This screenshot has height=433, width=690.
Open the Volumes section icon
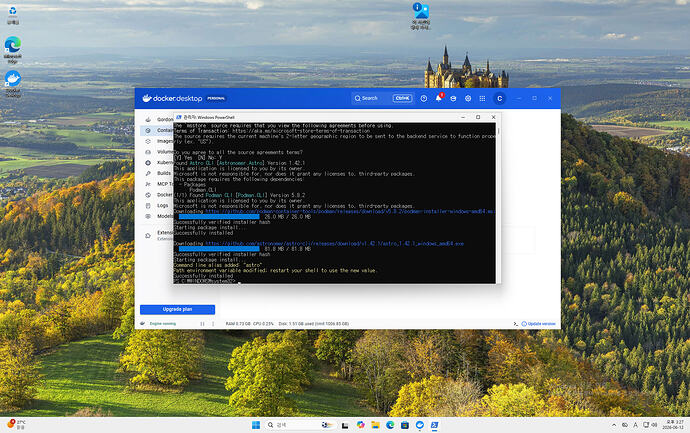[148, 152]
